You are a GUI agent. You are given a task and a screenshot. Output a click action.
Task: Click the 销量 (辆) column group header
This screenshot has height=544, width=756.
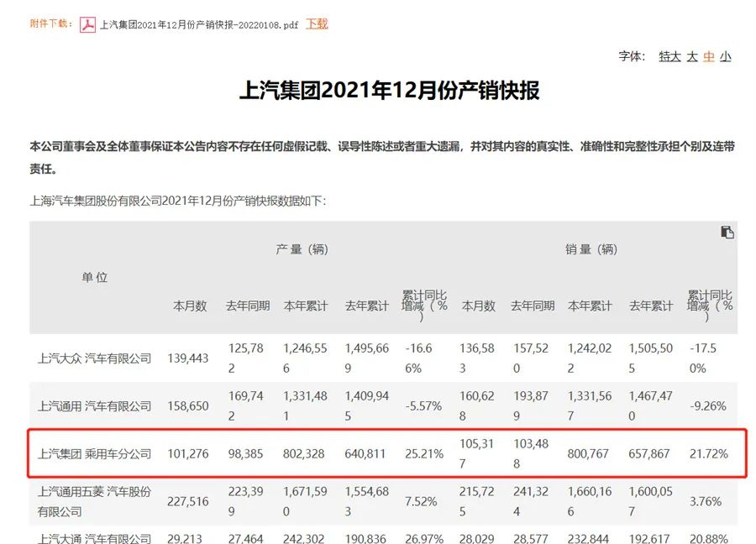pos(591,249)
